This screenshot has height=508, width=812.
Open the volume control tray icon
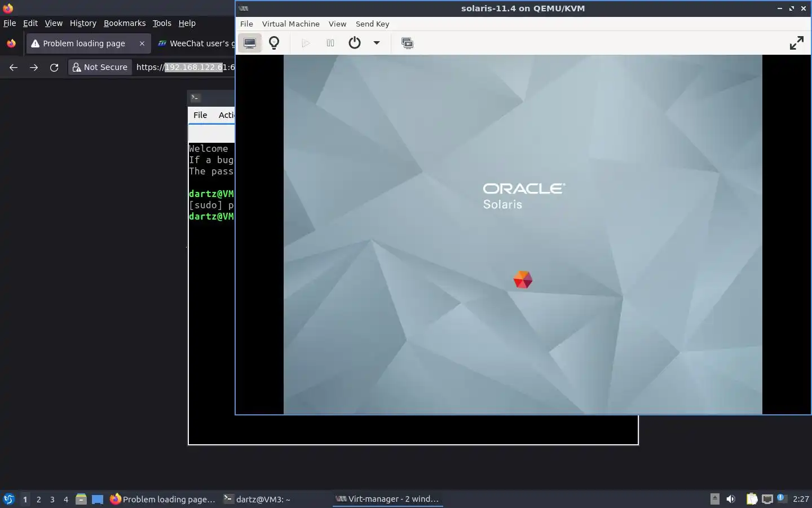coord(731,498)
